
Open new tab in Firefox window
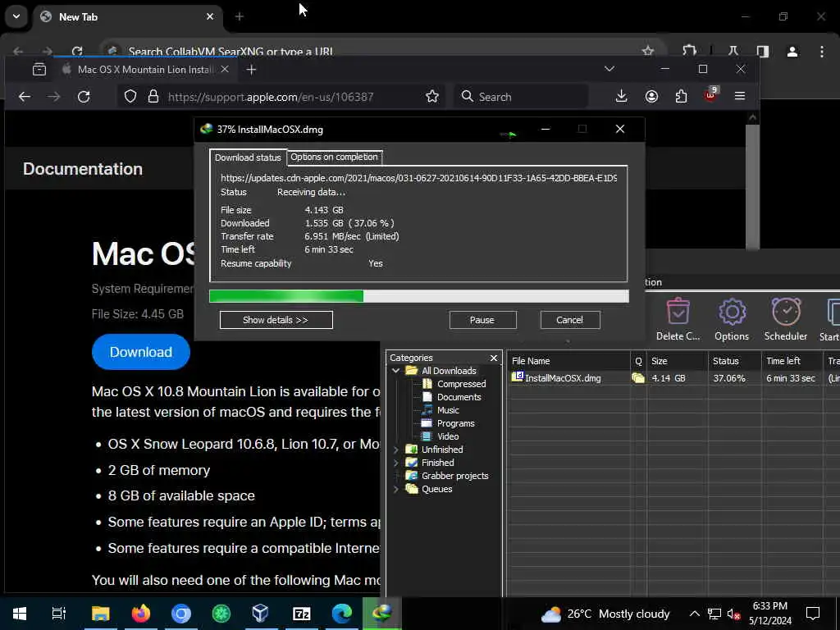[251, 69]
